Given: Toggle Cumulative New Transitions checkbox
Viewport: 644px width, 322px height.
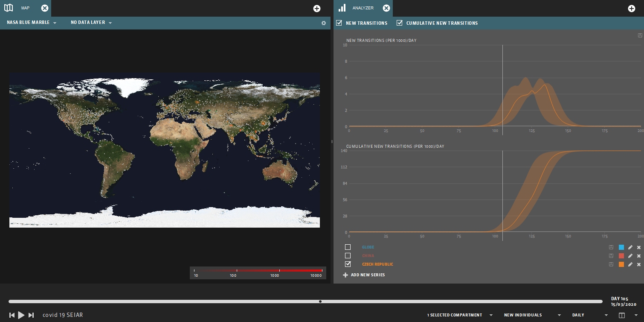Looking at the screenshot, I should (400, 23).
